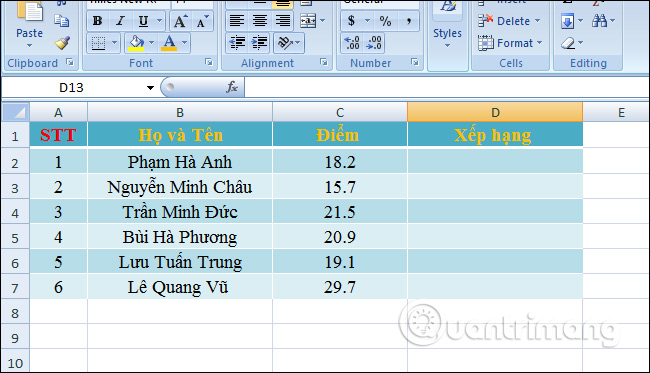Click Find & Select binoculars icon

(600, 21)
